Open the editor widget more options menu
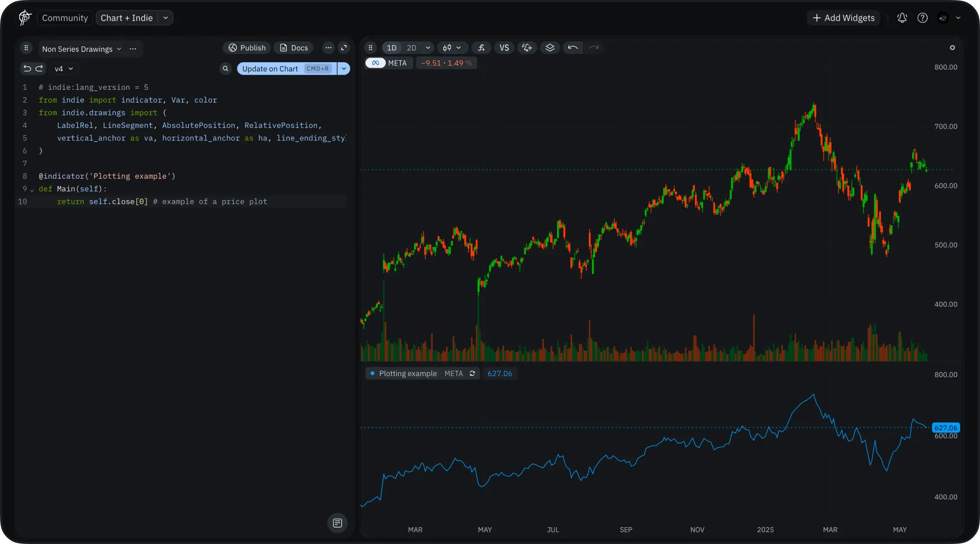The width and height of the screenshot is (980, 544). [x=328, y=48]
